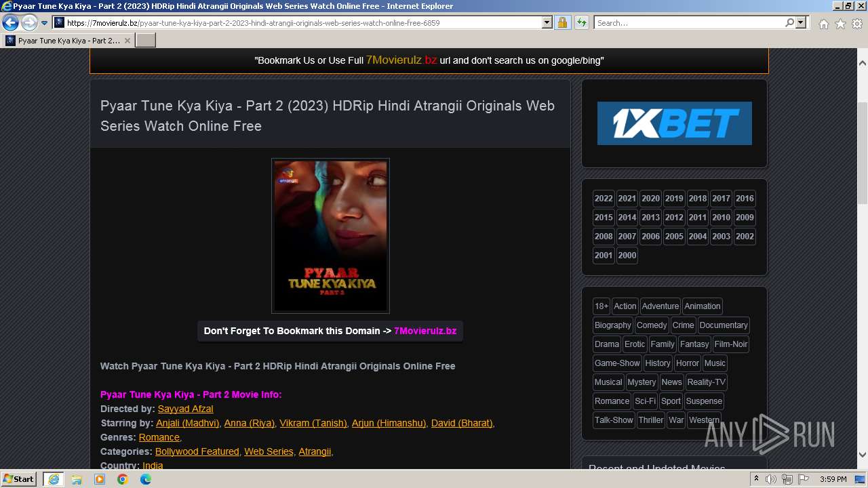Screen dimensions: 868x488
Task: Open Reality-TV genre tag
Action: point(706,382)
